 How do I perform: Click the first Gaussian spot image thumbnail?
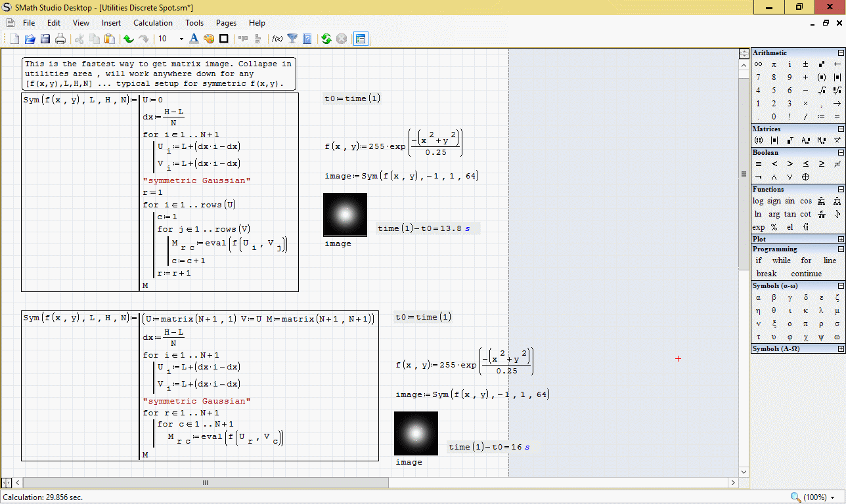click(345, 215)
